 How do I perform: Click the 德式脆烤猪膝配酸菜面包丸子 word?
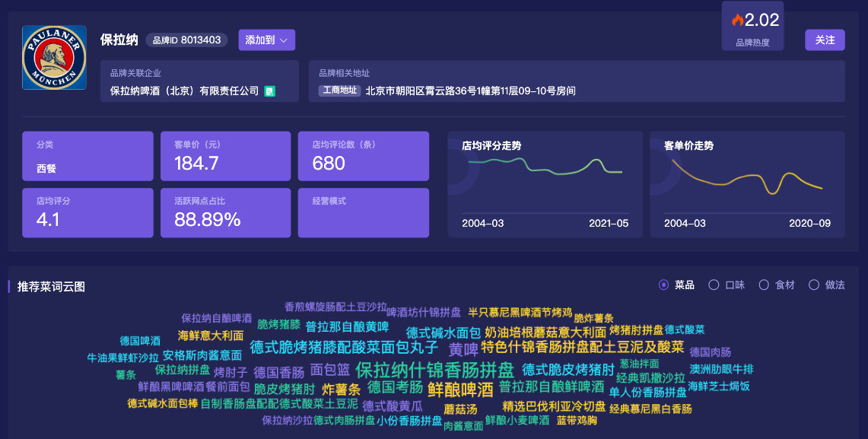(x=344, y=347)
